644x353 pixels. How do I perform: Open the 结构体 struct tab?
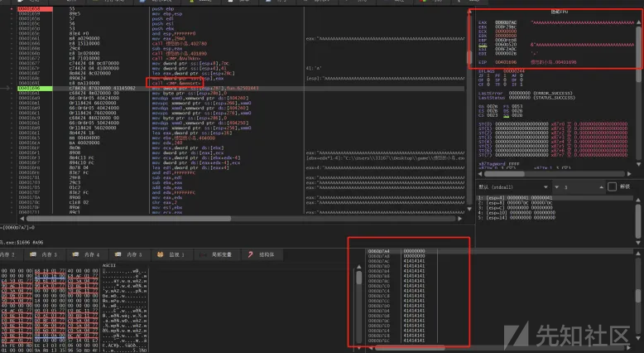point(262,254)
